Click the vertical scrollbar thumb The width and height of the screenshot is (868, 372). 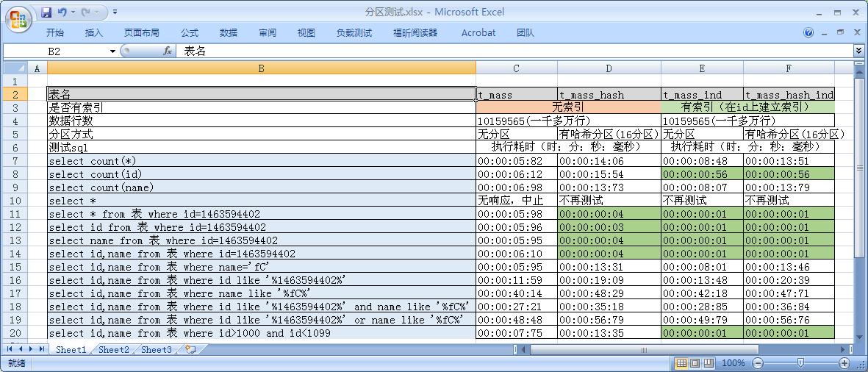click(x=858, y=168)
